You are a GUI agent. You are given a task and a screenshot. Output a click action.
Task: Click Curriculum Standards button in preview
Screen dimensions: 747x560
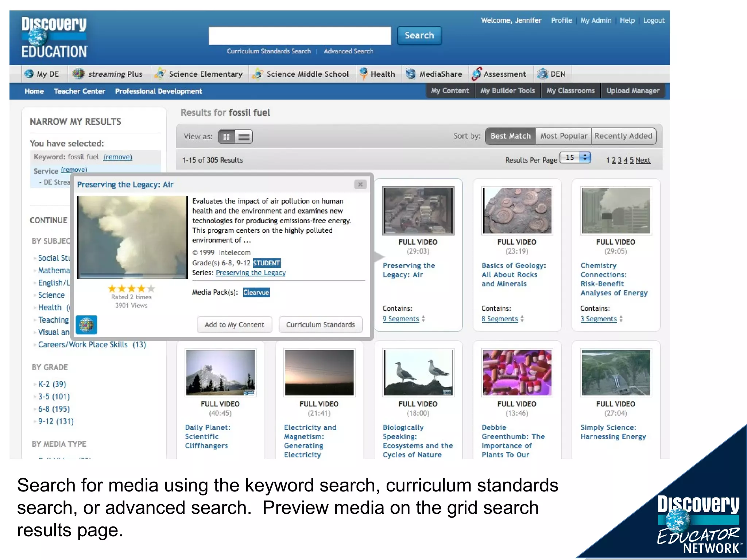[320, 324]
